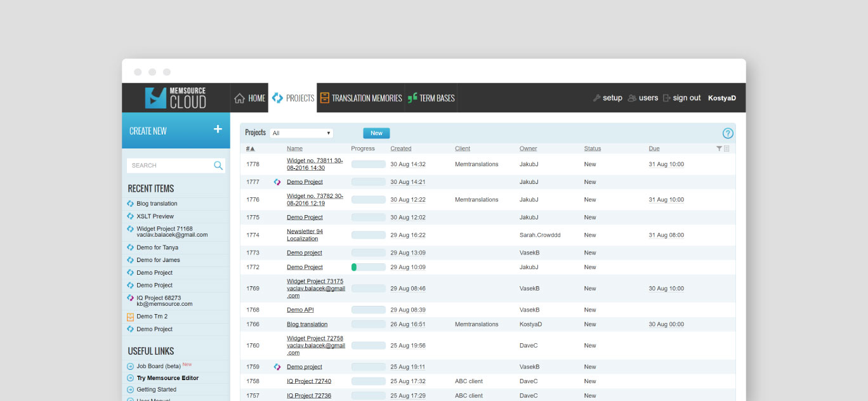Click the orange Demo Tm 2 memory icon
This screenshot has height=401, width=868.
130,316
